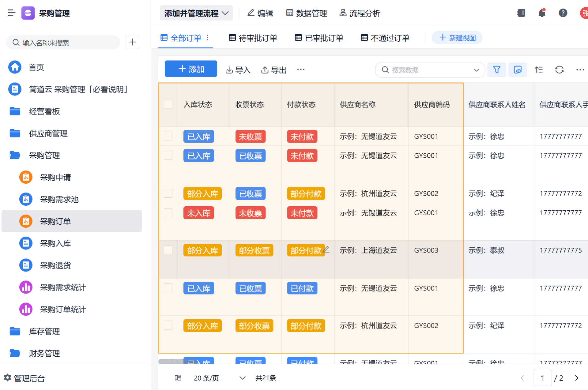The width and height of the screenshot is (588, 390).
Task: Switch to the 待审批订单 tab
Action: click(253, 38)
